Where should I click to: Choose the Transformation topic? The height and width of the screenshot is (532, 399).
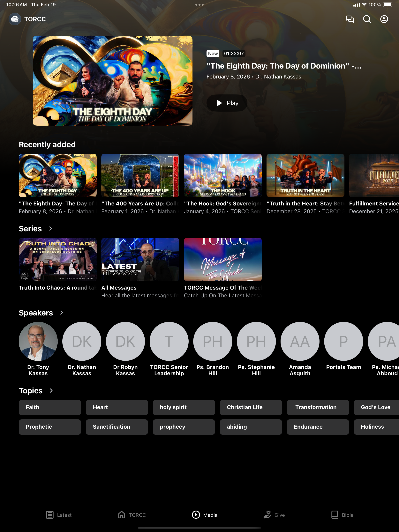pos(318,407)
